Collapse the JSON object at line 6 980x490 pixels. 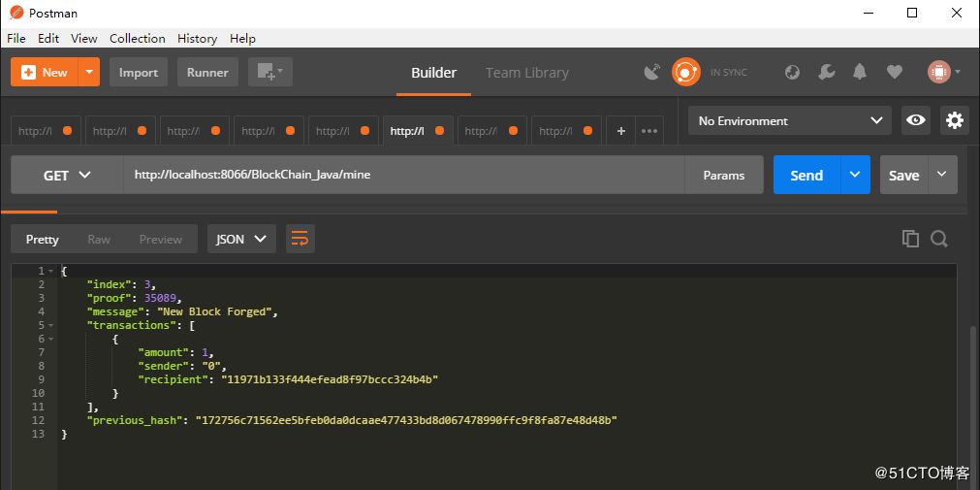[x=50, y=340]
